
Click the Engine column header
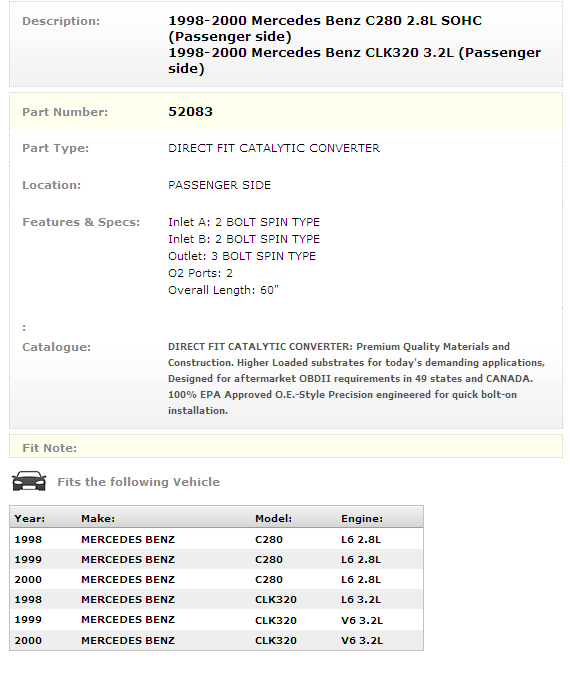click(x=362, y=518)
